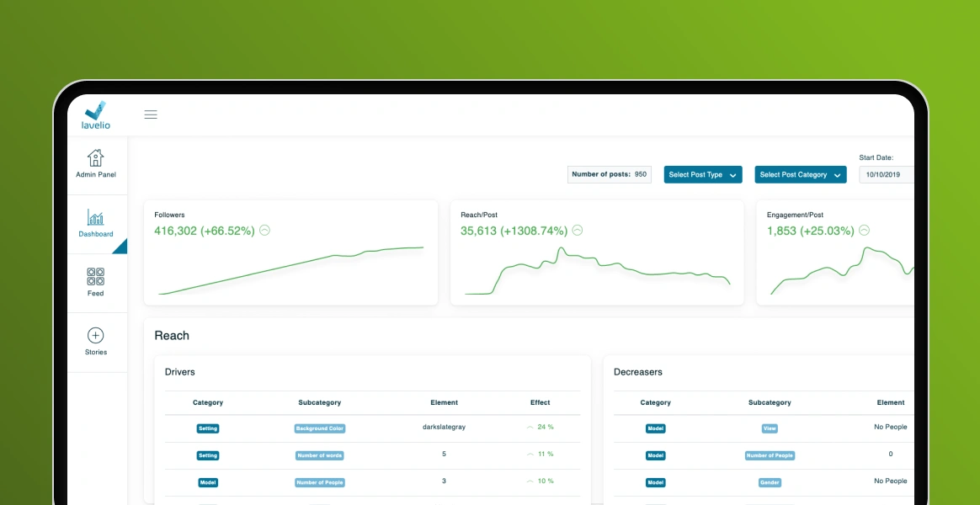The width and height of the screenshot is (980, 505).
Task: Open Select Post Category dropdown
Action: [x=801, y=174]
